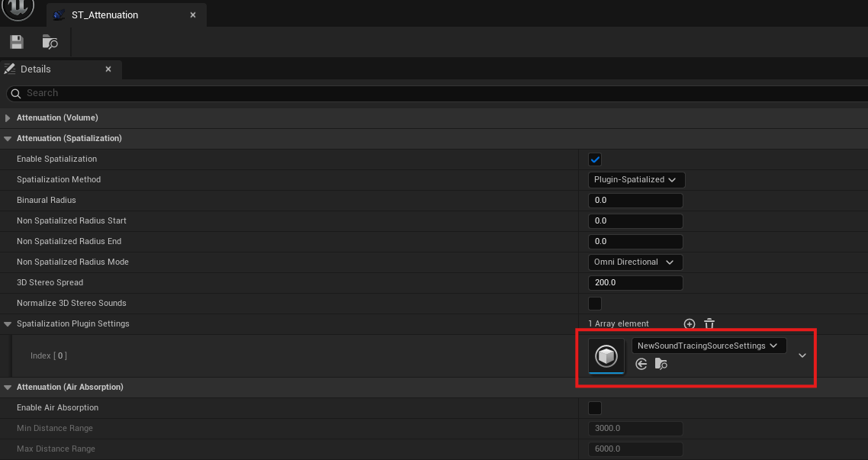
Task: Click the Normalize 3D Stereo Sounds label
Action: 72,303
